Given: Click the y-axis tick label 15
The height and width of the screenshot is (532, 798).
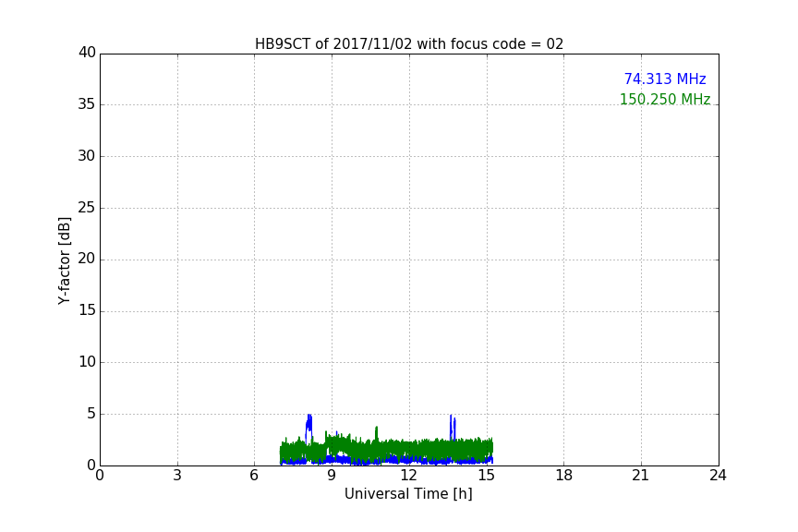Looking at the screenshot, I should click(x=87, y=310).
